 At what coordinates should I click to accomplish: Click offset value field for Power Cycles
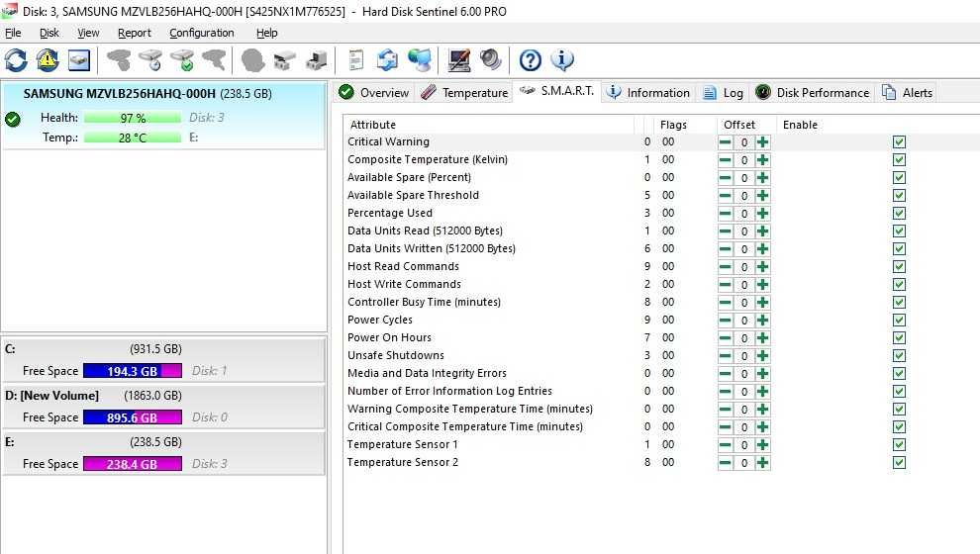tap(743, 321)
